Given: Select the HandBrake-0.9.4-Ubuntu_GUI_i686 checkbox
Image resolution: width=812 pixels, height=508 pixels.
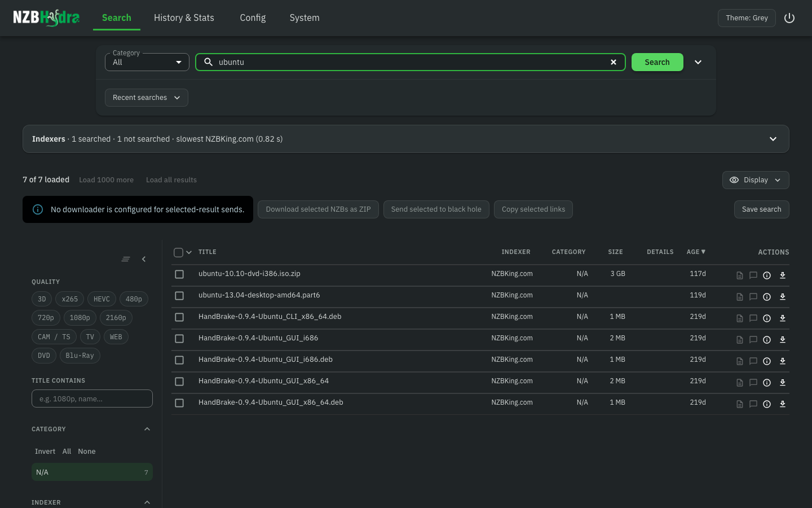Looking at the screenshot, I should point(179,339).
